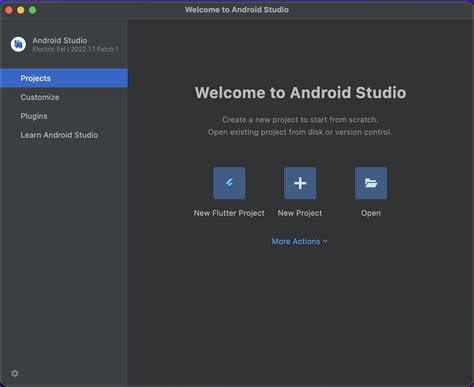
Task: Minimize the window with yellow button
Action: [x=21, y=10]
